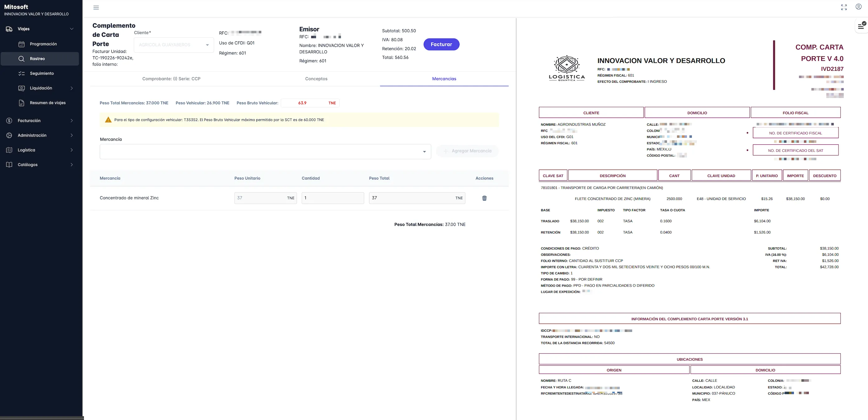Screen dimensions: 868x420
Task: Click the Mitosoft brand title
Action: (16, 7)
